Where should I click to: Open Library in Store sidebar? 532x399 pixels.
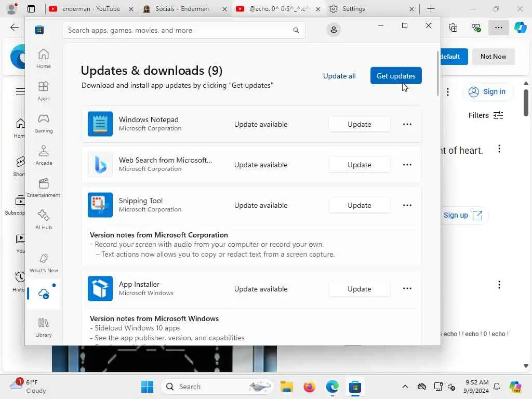[x=44, y=327]
